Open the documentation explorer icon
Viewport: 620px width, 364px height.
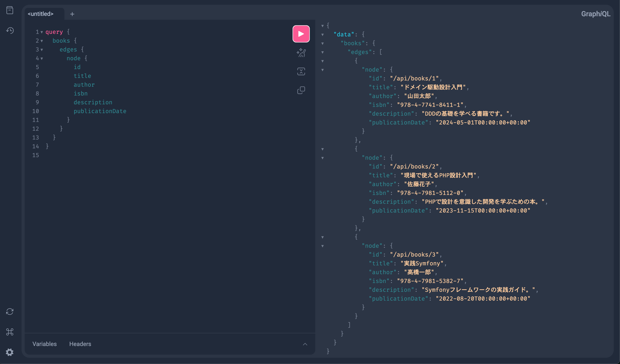pyautogui.click(x=10, y=10)
